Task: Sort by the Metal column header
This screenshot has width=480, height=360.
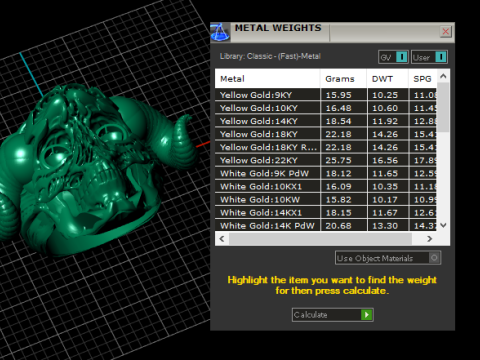Action: coord(267,79)
